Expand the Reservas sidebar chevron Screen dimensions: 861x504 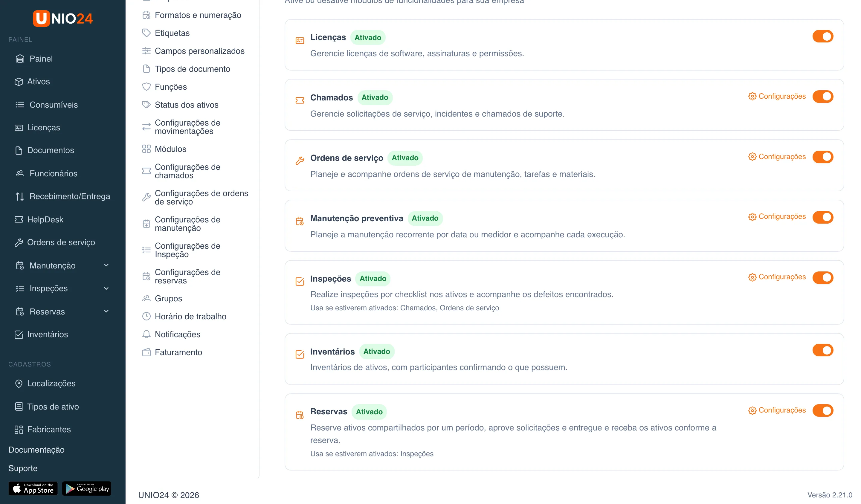(x=106, y=311)
